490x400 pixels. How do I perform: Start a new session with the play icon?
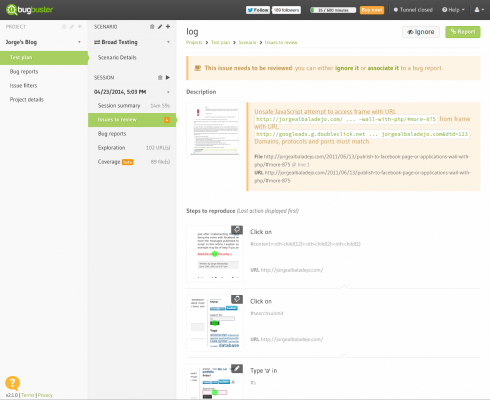tap(168, 77)
